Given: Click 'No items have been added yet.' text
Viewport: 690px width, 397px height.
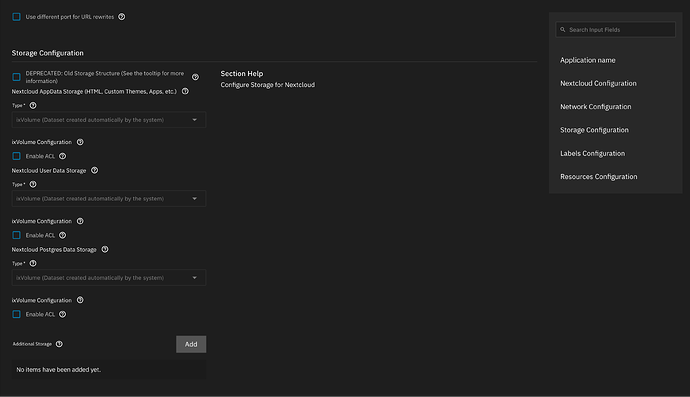Looking at the screenshot, I should point(59,370).
